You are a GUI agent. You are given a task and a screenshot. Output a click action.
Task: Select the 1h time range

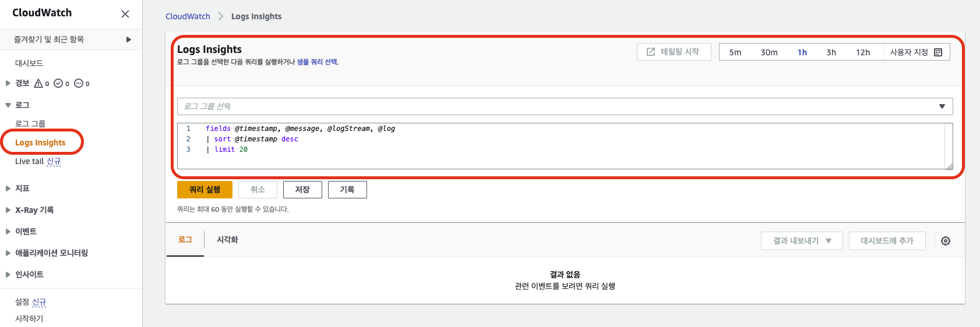coord(802,52)
